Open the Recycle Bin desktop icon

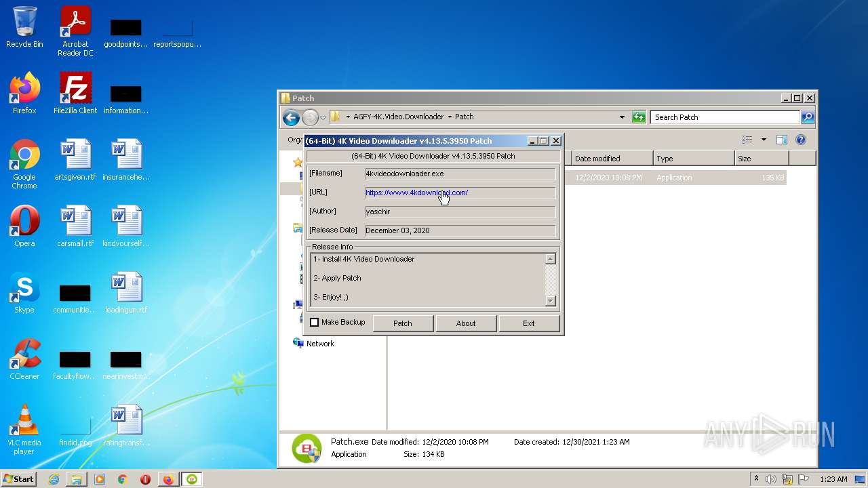[x=24, y=27]
